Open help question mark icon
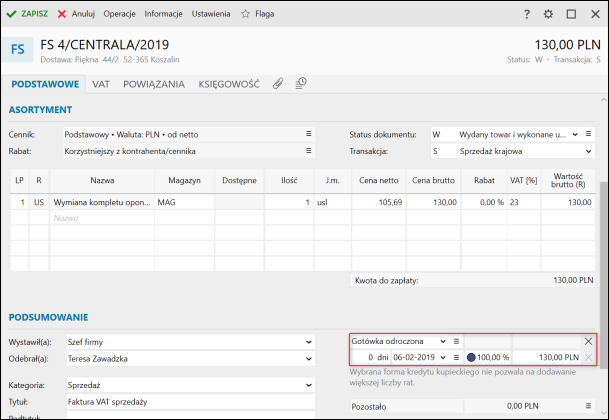The image size is (609, 420). click(527, 14)
